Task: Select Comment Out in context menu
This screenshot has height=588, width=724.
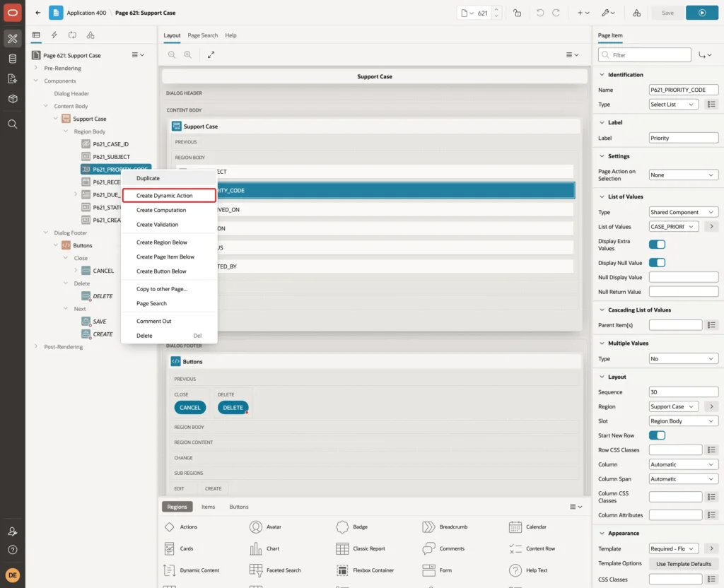Action: [169, 322]
